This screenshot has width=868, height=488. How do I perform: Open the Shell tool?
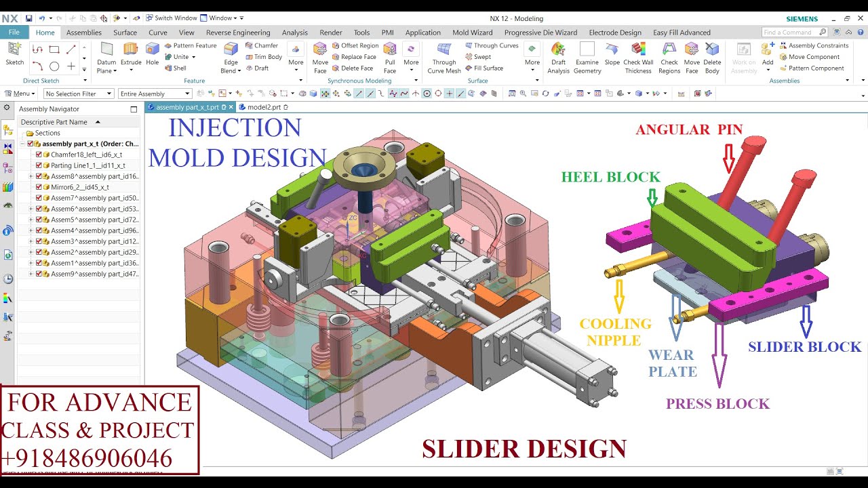tap(176, 68)
